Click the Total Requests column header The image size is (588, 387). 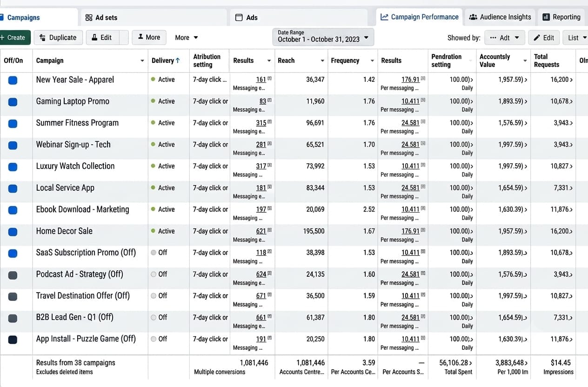coord(547,60)
